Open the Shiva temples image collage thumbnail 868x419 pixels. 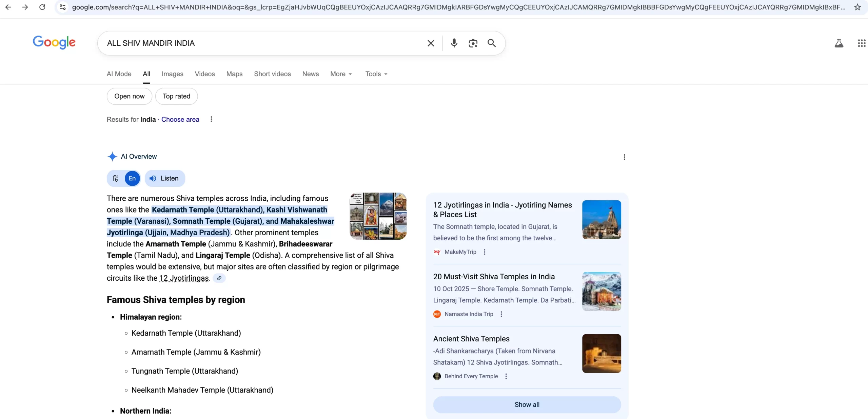pyautogui.click(x=378, y=216)
